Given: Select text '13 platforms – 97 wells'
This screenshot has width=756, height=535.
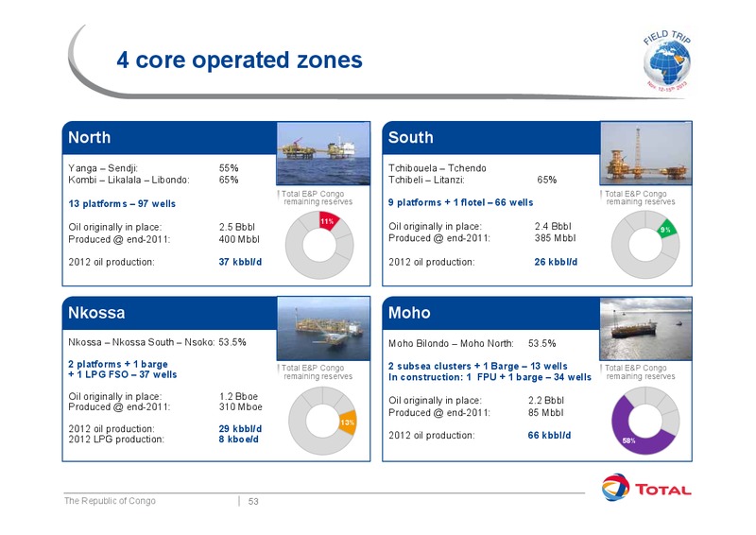Looking at the screenshot, I should [x=122, y=203].
